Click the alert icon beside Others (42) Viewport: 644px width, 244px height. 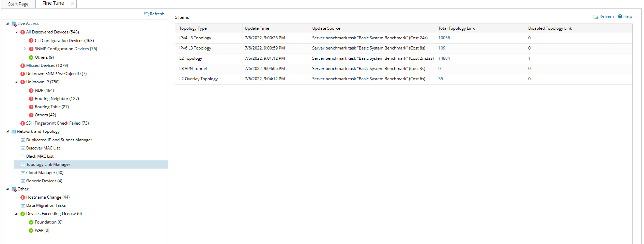coord(31,115)
